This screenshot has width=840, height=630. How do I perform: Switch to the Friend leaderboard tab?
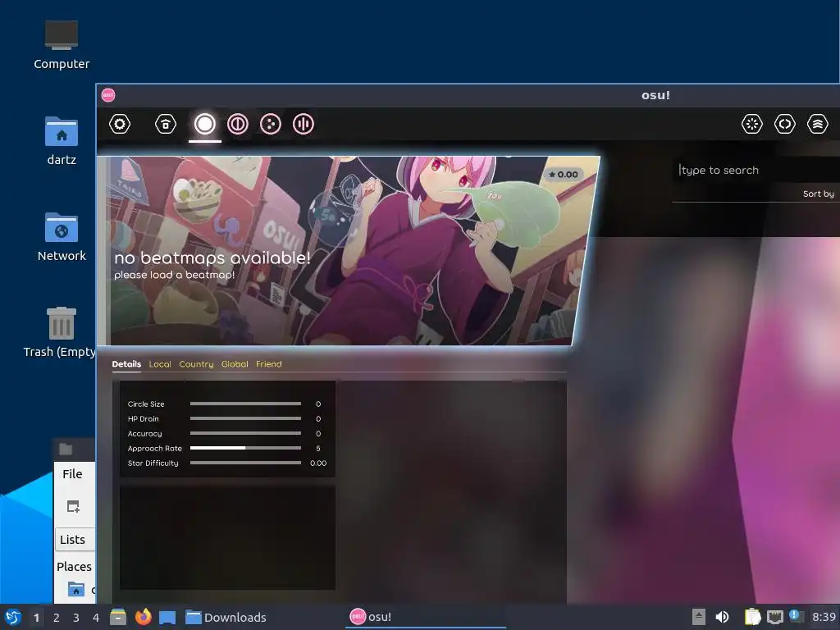(x=268, y=363)
